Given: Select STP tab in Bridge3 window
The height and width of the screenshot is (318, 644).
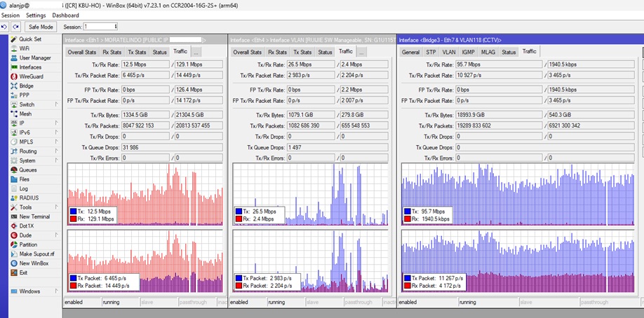Looking at the screenshot, I should pyautogui.click(x=431, y=52).
